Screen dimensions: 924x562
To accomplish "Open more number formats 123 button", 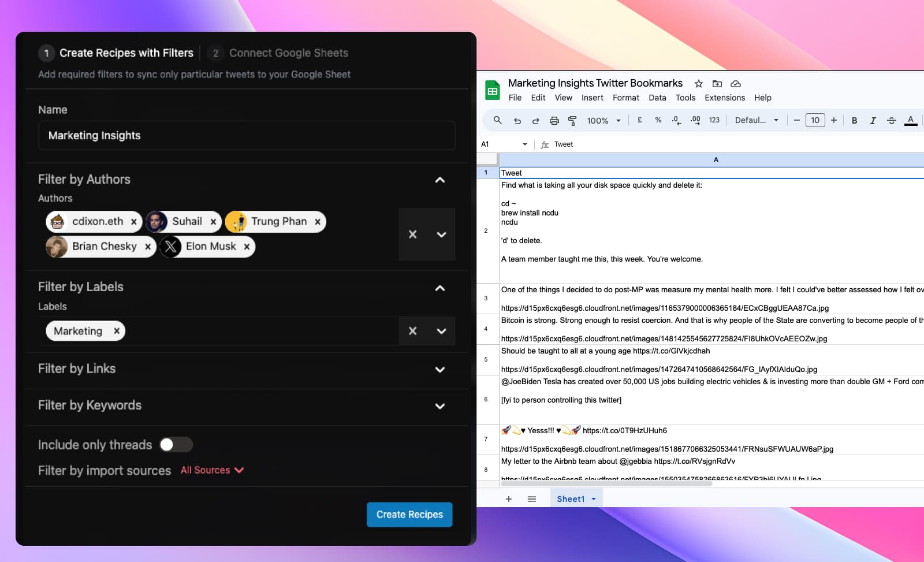I will coord(714,120).
